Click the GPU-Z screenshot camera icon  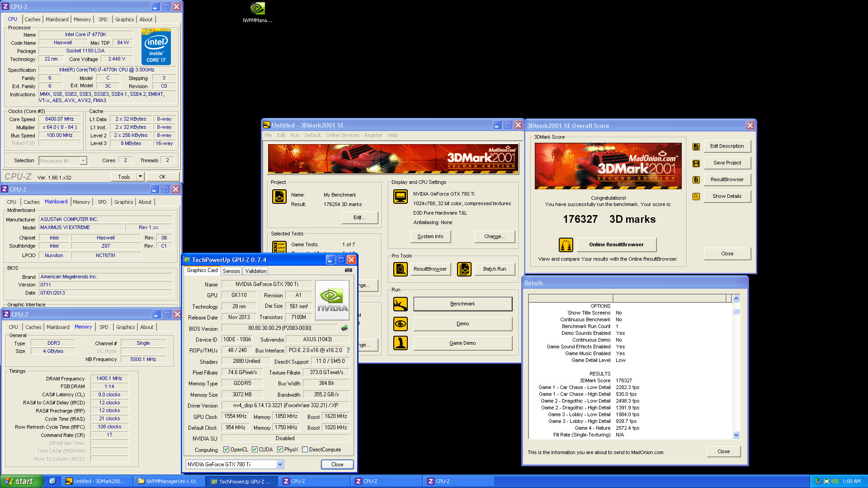point(349,270)
